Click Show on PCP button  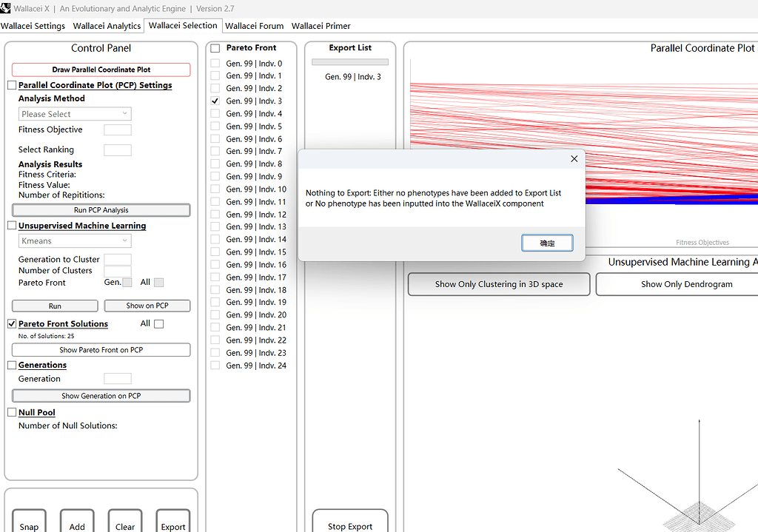[147, 306]
